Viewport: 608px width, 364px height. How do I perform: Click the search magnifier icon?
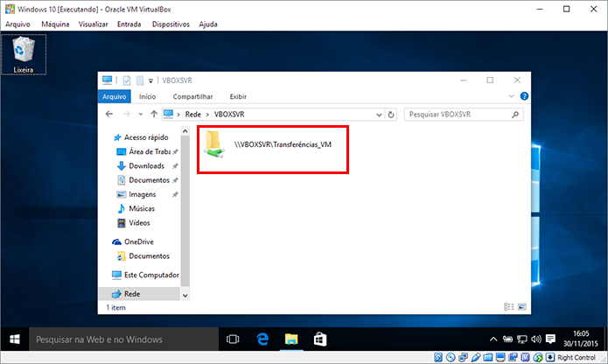(x=515, y=115)
